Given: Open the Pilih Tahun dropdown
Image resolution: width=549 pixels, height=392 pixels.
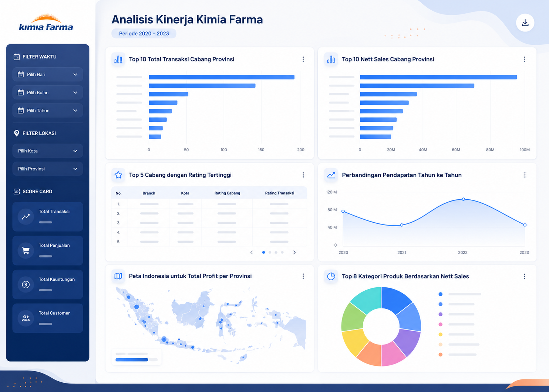Looking at the screenshot, I should pos(48,111).
